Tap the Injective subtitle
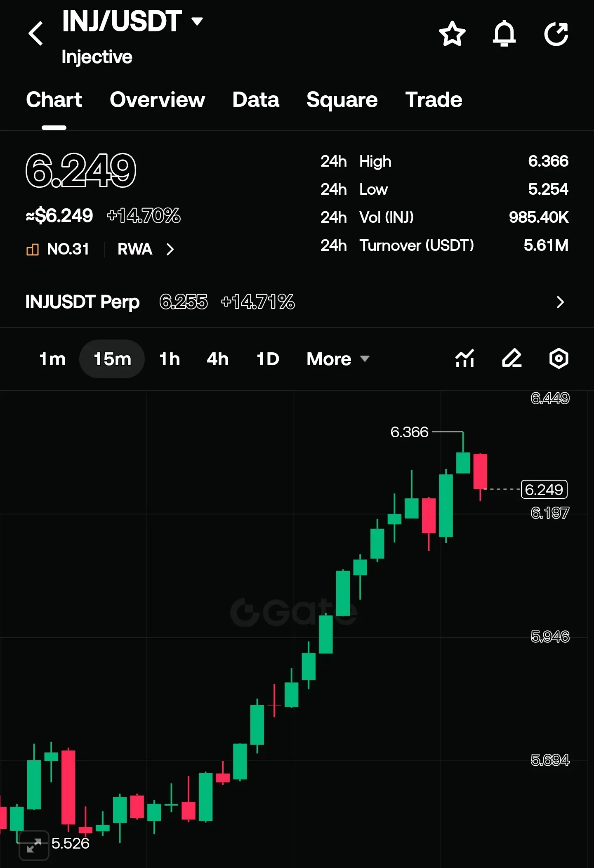The width and height of the screenshot is (594, 868). [97, 57]
